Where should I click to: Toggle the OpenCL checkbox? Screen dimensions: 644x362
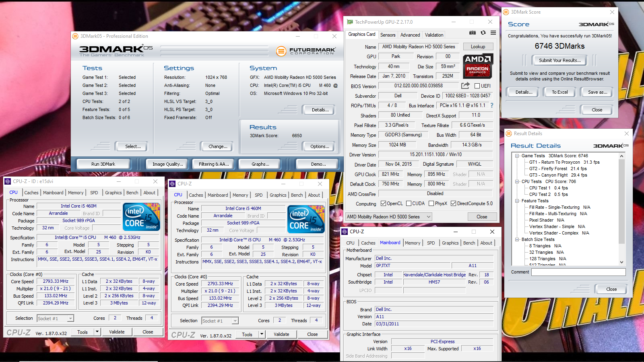[383, 204]
